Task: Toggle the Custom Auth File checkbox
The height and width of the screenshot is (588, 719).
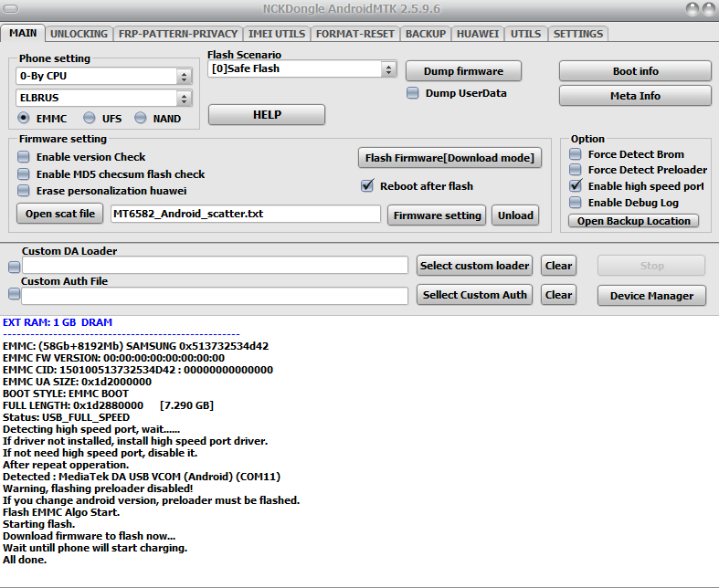Action: point(15,294)
